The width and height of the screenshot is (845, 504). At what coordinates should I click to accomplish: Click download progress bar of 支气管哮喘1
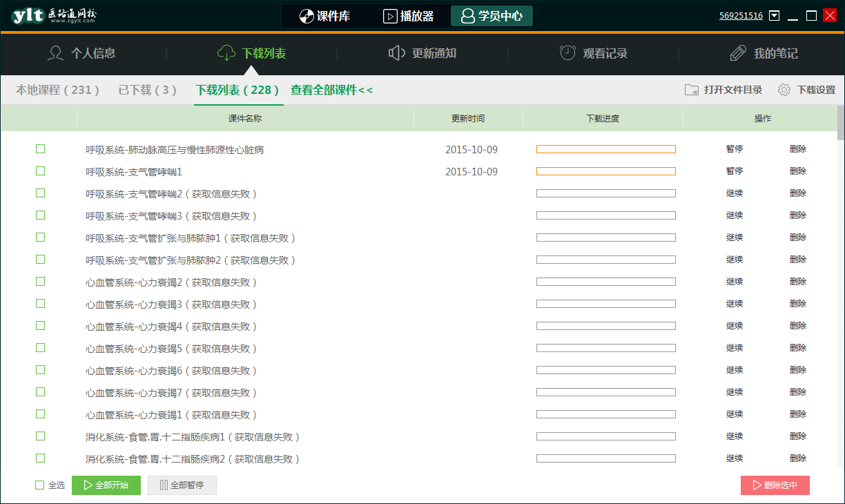coord(605,171)
